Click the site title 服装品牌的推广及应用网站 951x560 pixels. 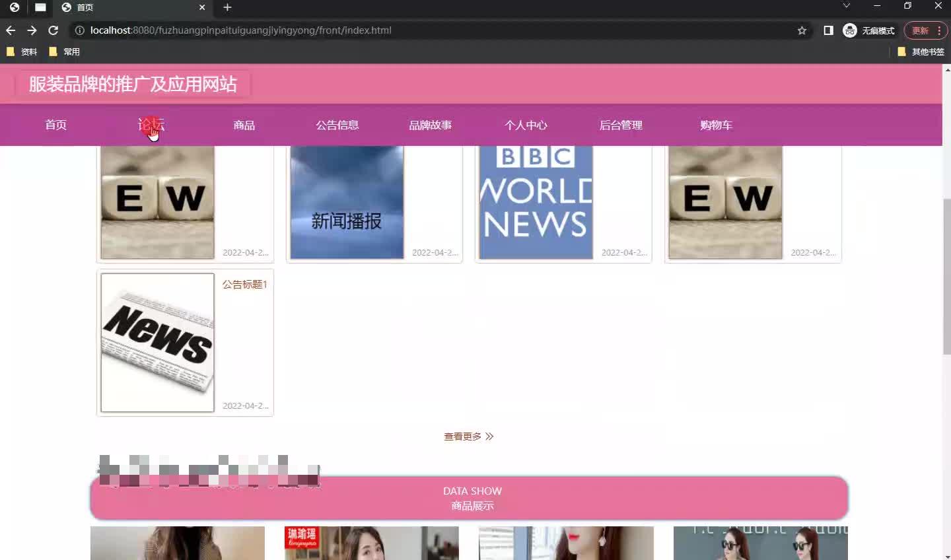[x=133, y=84]
